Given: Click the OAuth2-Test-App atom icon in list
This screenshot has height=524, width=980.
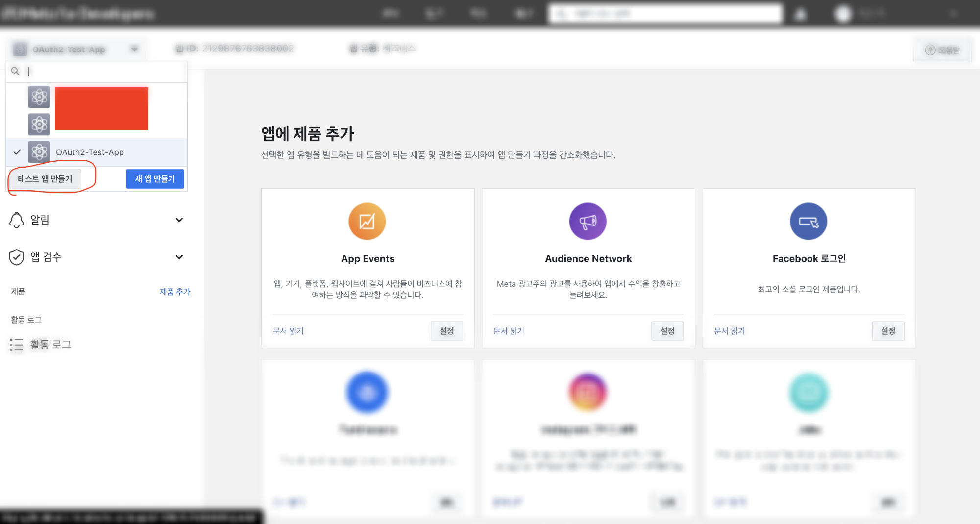Looking at the screenshot, I should pyautogui.click(x=39, y=152).
